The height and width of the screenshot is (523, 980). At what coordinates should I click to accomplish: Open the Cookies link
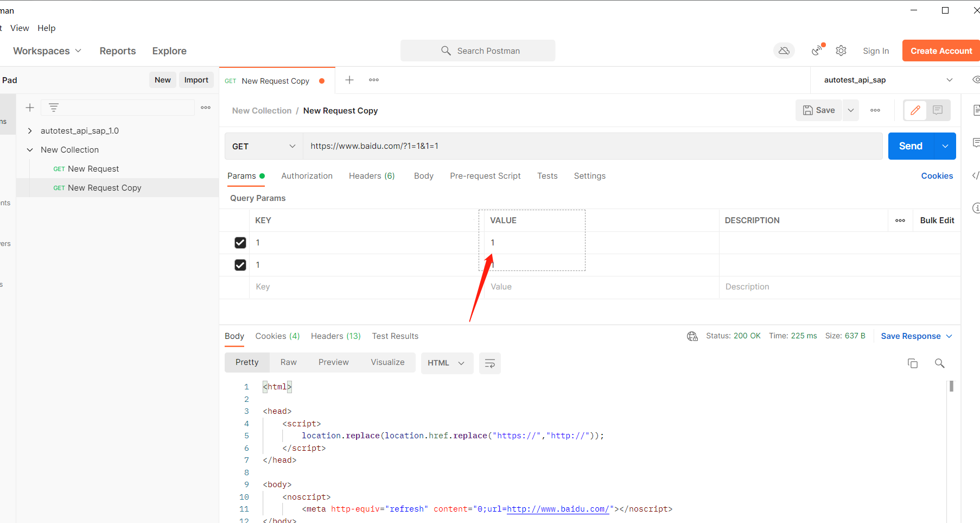[937, 176]
